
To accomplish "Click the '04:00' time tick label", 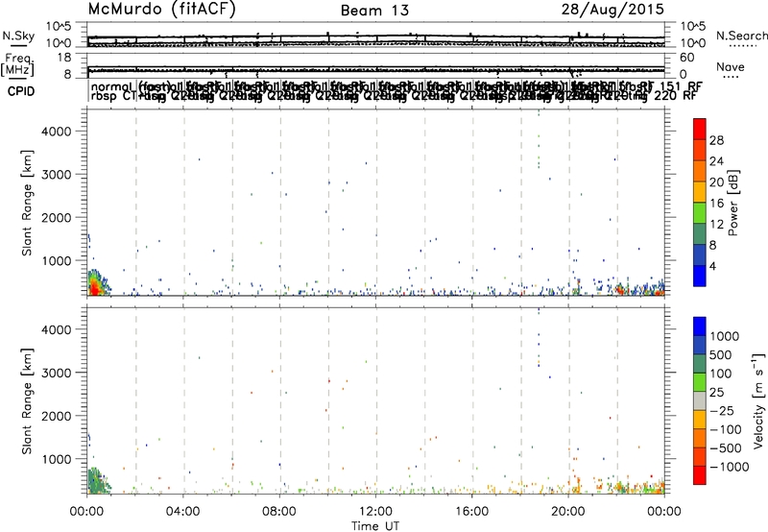I will [183, 512].
